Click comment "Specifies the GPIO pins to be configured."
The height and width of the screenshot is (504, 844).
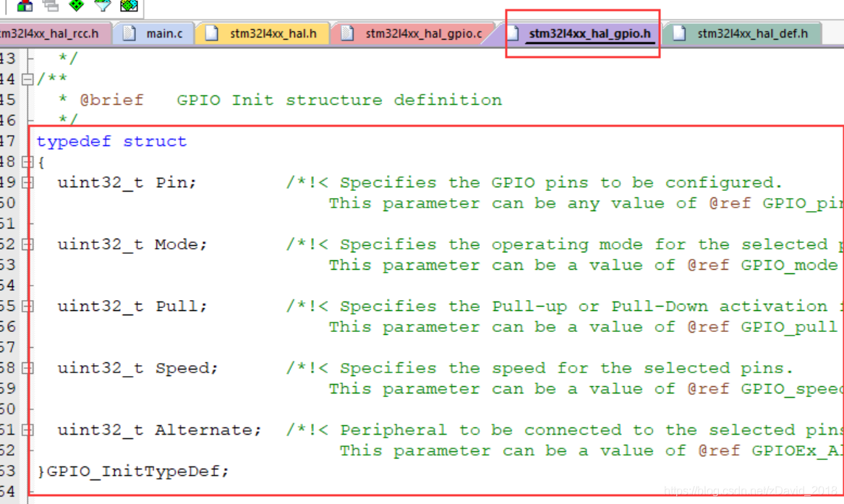[x=561, y=183]
